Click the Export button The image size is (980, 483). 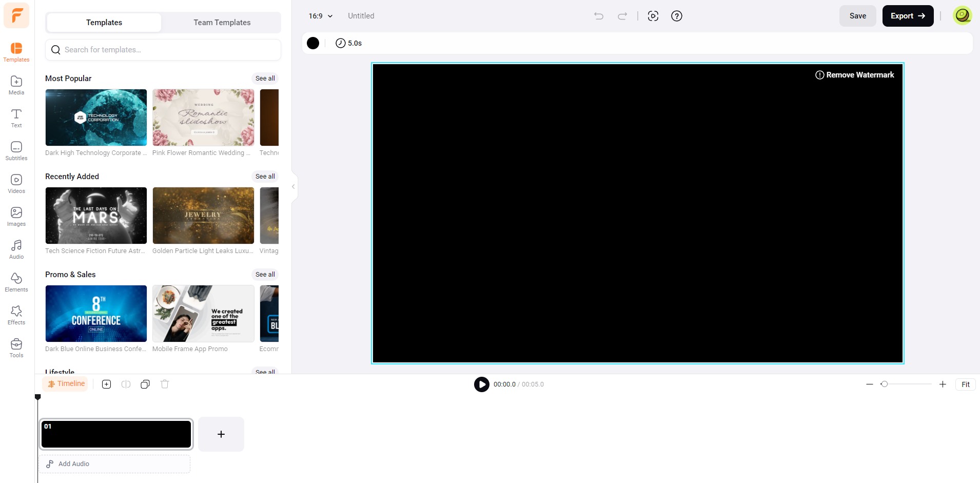click(x=908, y=16)
